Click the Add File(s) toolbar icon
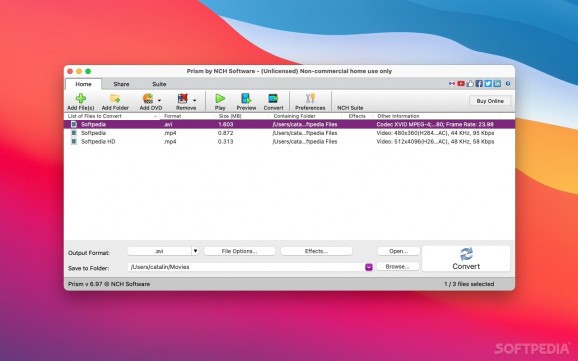This screenshot has height=361, width=578. pos(81,98)
